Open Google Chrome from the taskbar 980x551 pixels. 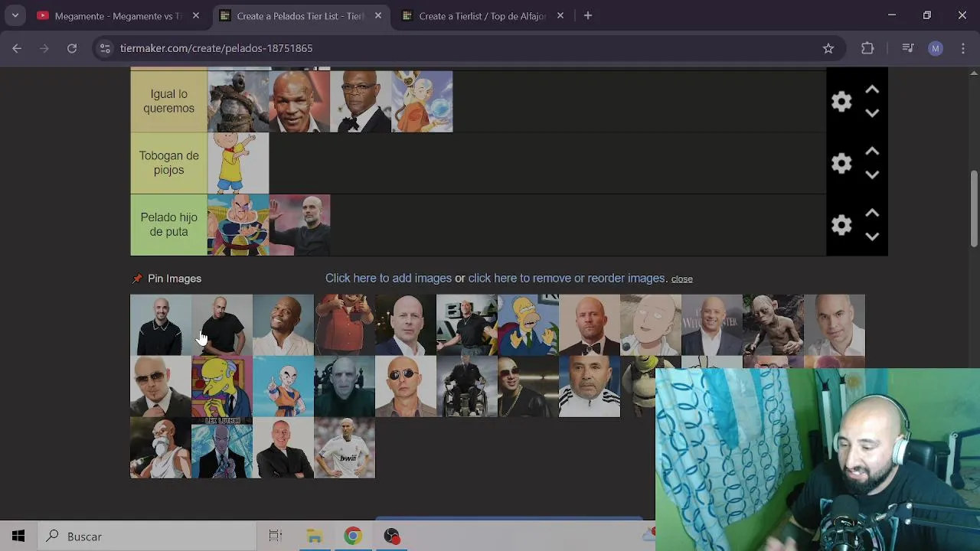(353, 536)
